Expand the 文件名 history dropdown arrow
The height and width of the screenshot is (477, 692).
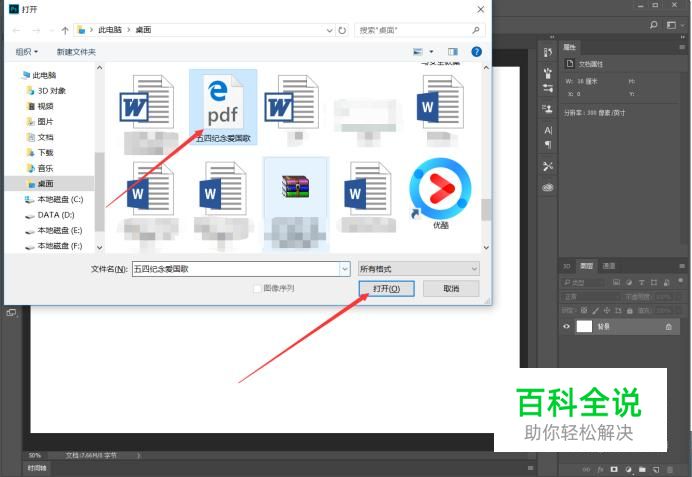click(x=345, y=269)
